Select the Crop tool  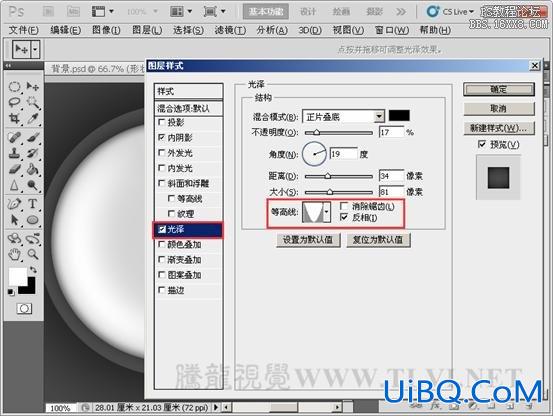coord(14,118)
